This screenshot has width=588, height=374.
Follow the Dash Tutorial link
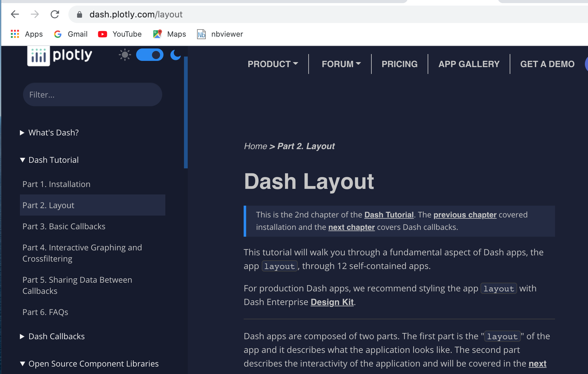point(389,215)
